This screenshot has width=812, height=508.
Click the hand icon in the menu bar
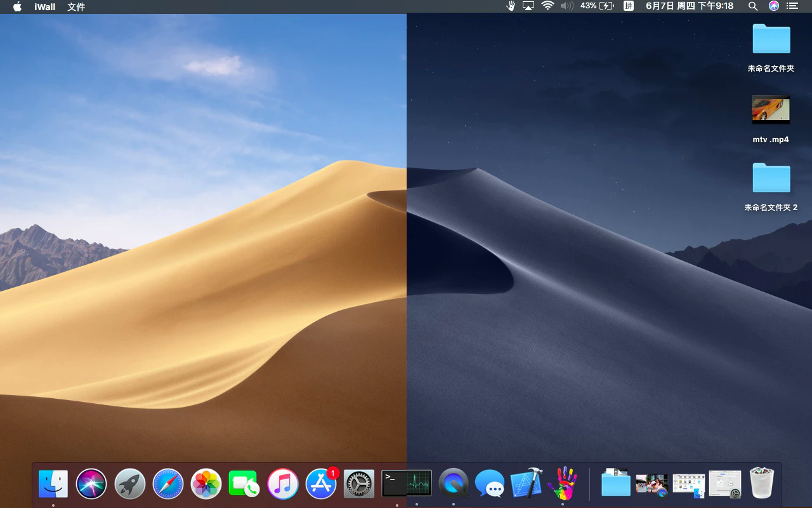(511, 6)
